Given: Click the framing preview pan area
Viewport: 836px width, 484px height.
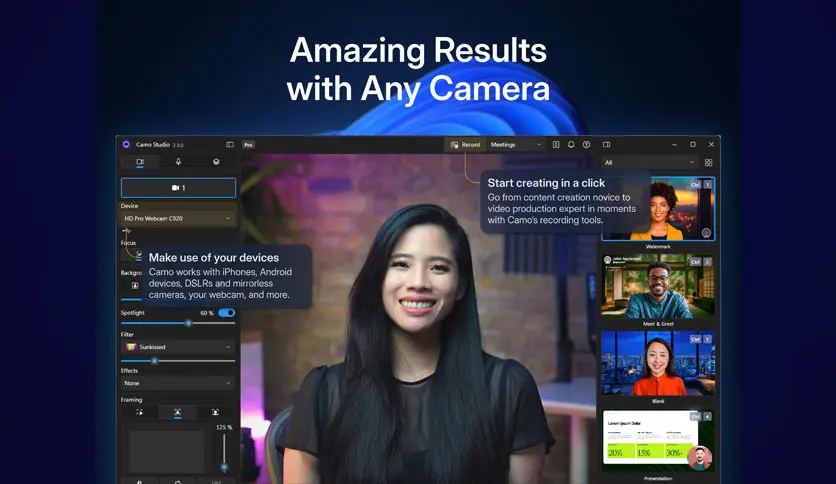Looking at the screenshot, I should [x=167, y=452].
